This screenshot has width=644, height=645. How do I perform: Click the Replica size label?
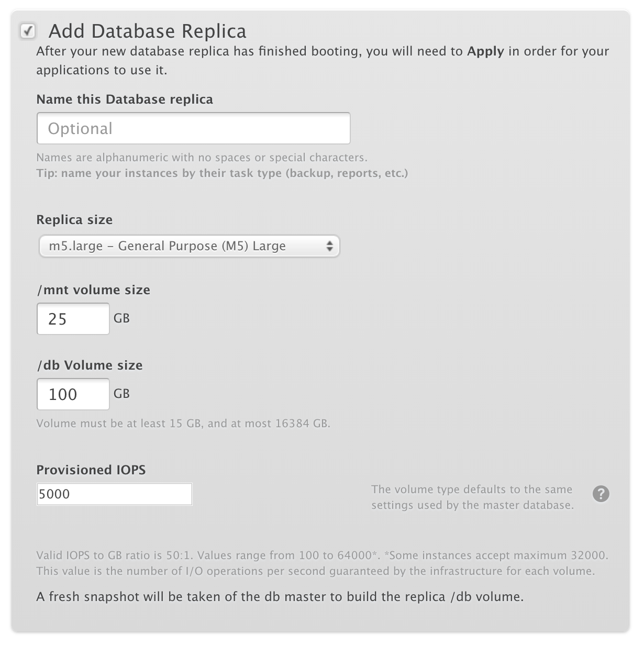click(x=74, y=220)
